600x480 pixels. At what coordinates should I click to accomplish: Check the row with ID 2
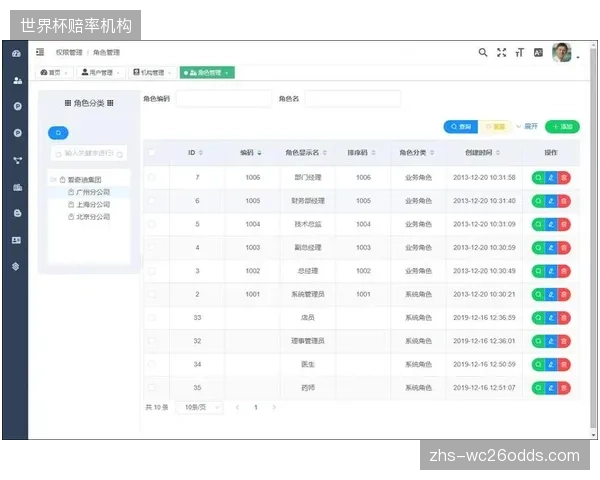point(152,294)
